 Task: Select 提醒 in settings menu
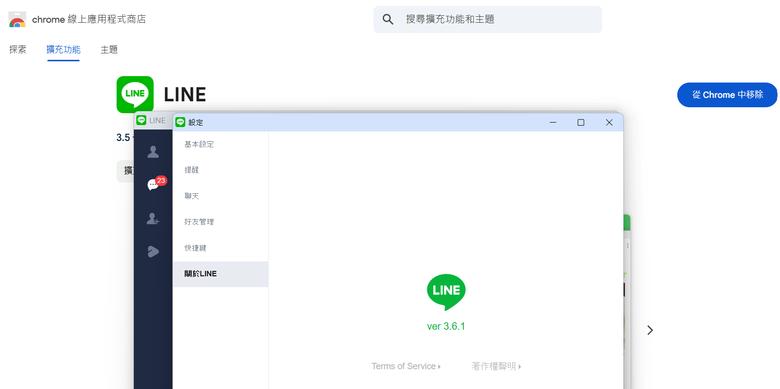pos(221,170)
